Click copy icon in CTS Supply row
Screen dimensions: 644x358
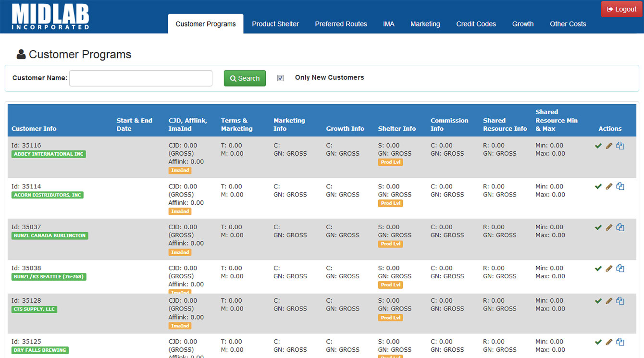(x=620, y=301)
